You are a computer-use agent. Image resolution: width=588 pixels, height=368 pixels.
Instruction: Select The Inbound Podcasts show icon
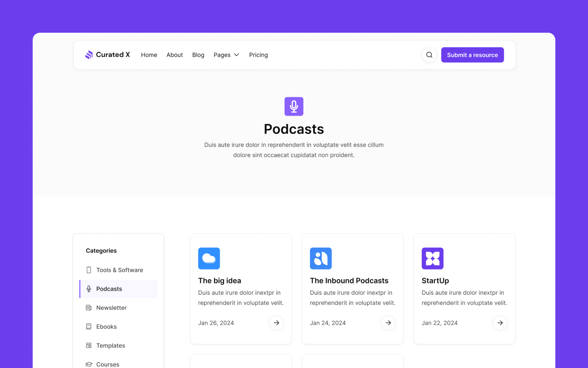click(321, 258)
